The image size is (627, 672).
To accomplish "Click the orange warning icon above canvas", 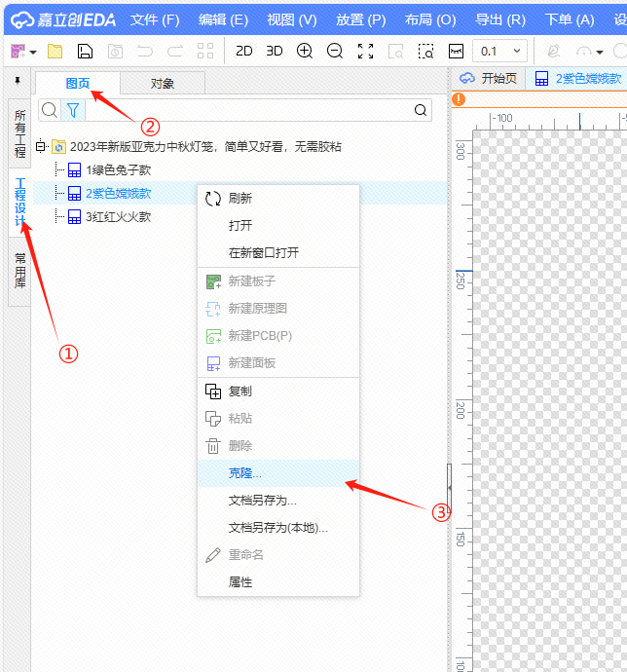I will [459, 99].
